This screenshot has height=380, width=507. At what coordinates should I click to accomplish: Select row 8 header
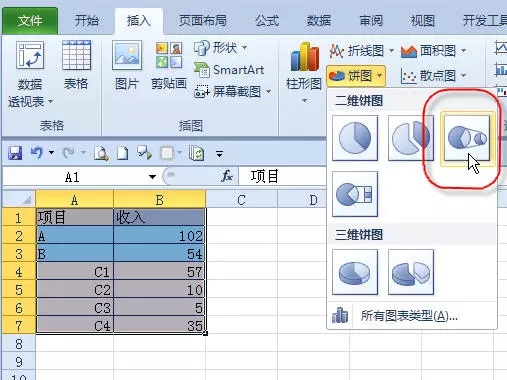[x=19, y=343]
